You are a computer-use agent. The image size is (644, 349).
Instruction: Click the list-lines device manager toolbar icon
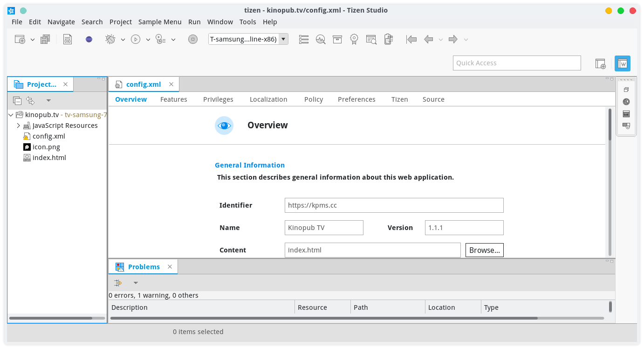pos(304,40)
